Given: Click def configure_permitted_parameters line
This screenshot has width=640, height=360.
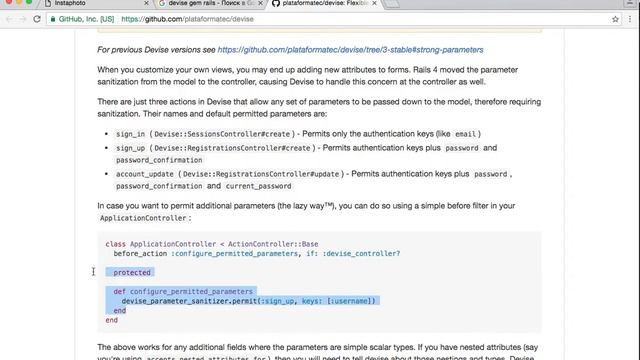Looking at the screenshot, I should [x=183, y=291].
